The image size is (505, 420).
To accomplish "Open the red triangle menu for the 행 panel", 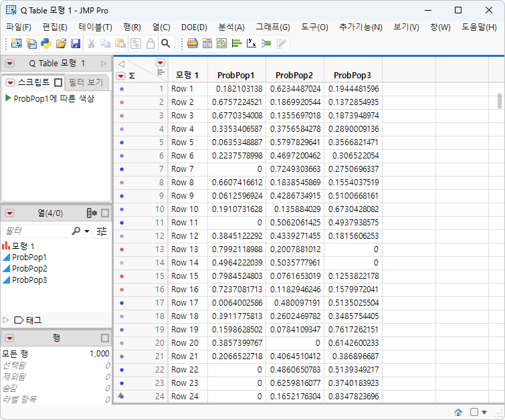I will (x=9, y=338).
